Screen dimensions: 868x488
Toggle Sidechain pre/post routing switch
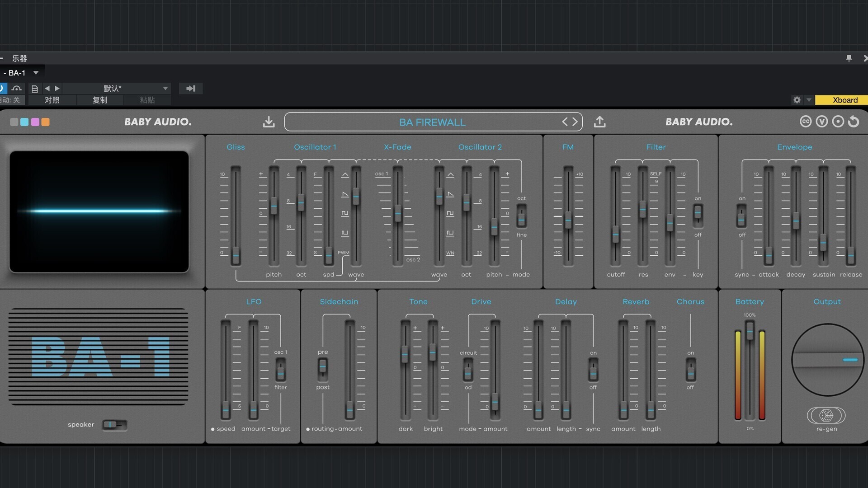pyautogui.click(x=323, y=369)
